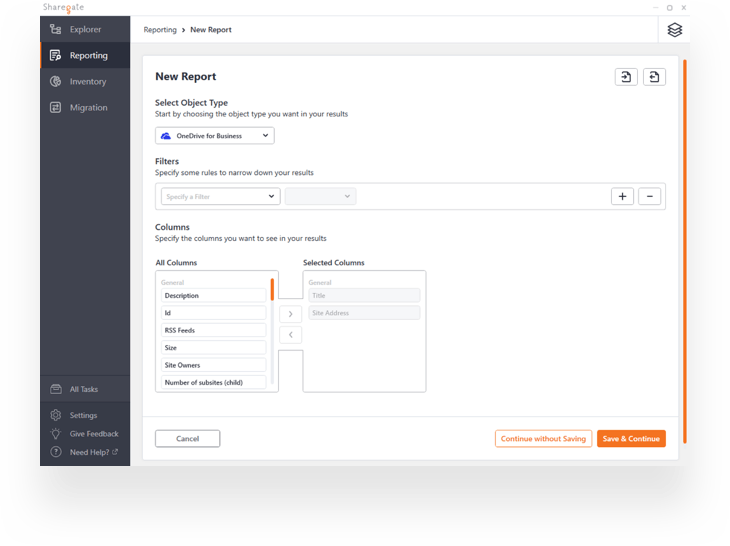Open the Give Feedback link

94,434
